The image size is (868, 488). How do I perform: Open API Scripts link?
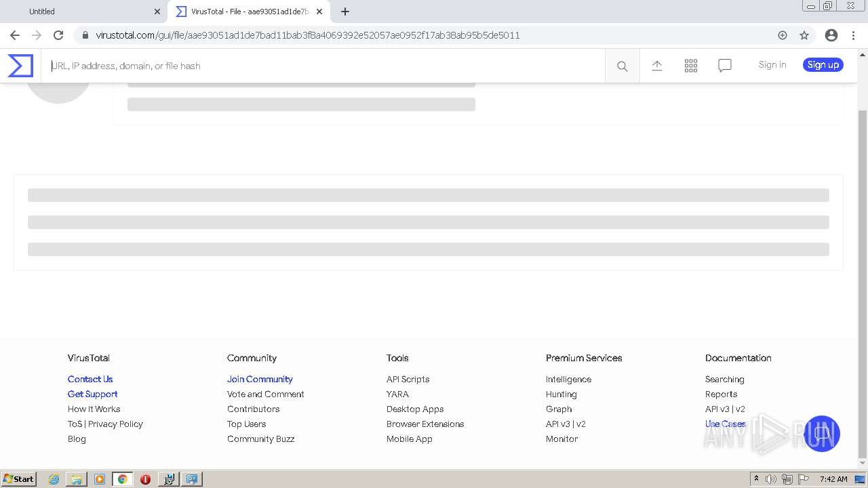(x=408, y=379)
